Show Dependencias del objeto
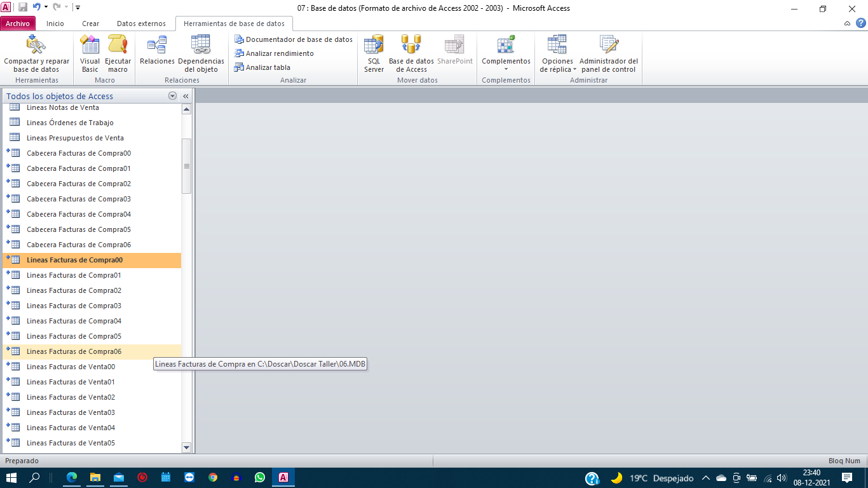This screenshot has height=488, width=868. click(201, 55)
